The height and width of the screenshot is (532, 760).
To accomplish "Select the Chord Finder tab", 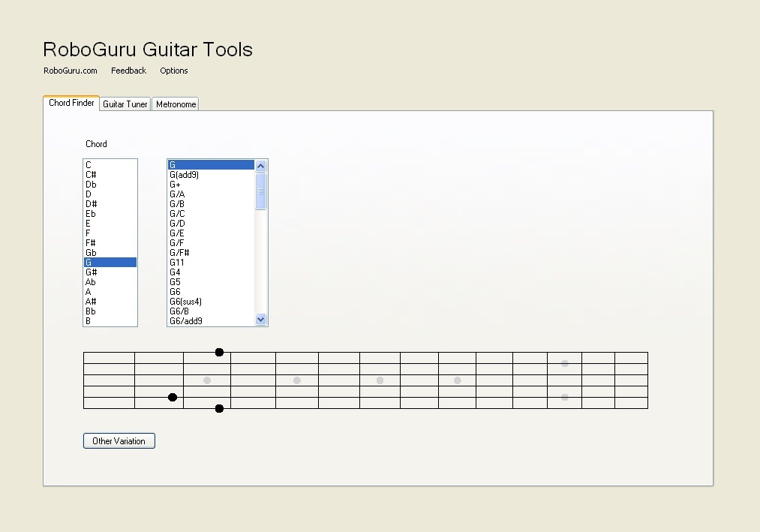I will tap(71, 103).
